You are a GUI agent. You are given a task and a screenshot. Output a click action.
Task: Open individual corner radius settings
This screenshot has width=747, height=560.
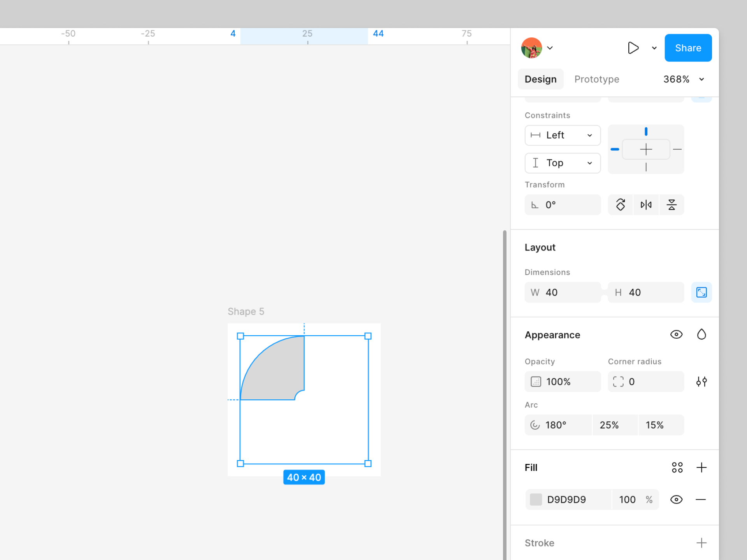(x=701, y=381)
